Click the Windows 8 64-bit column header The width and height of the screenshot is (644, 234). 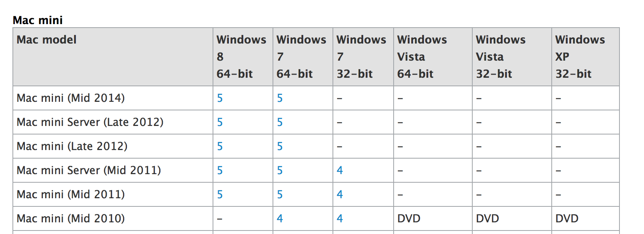point(241,57)
